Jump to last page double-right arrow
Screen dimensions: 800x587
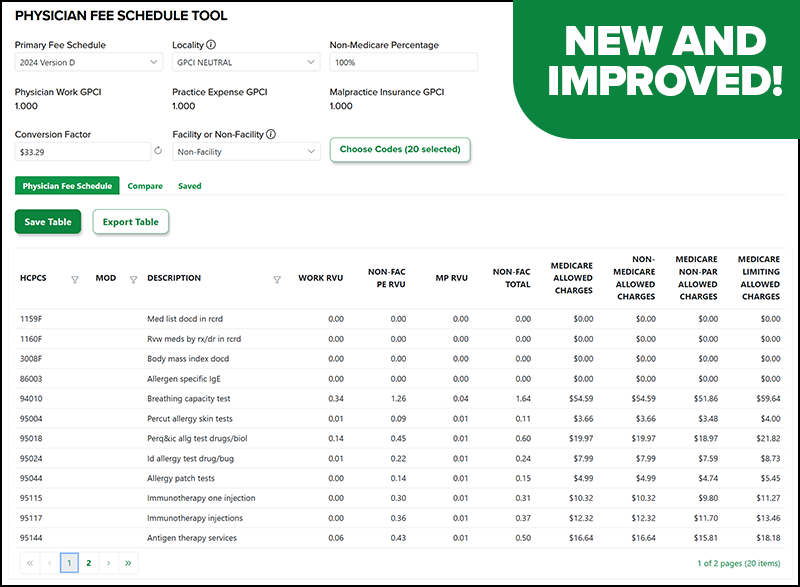128,563
